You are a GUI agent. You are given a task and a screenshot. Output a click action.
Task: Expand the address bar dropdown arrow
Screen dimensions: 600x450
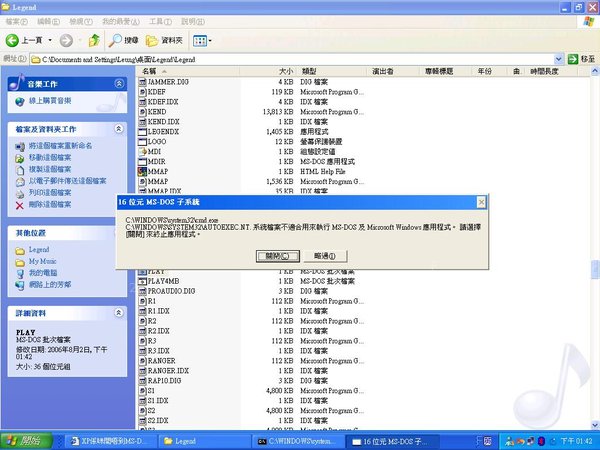point(558,59)
